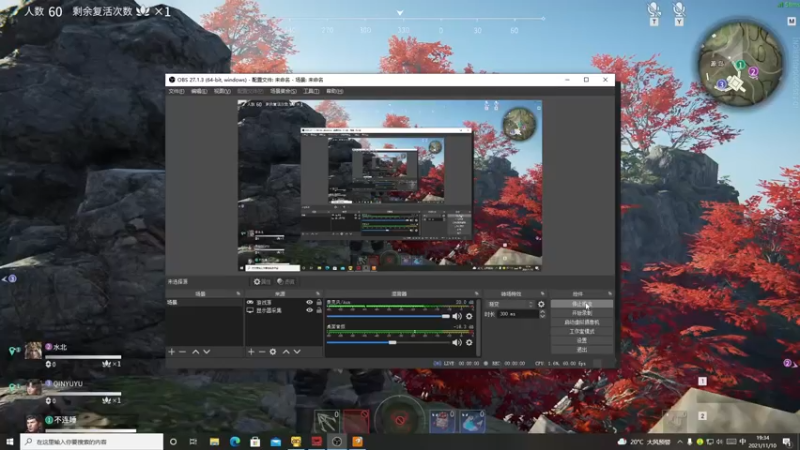
Task: Open the 视图(V) menu in OBS
Action: tap(222, 91)
